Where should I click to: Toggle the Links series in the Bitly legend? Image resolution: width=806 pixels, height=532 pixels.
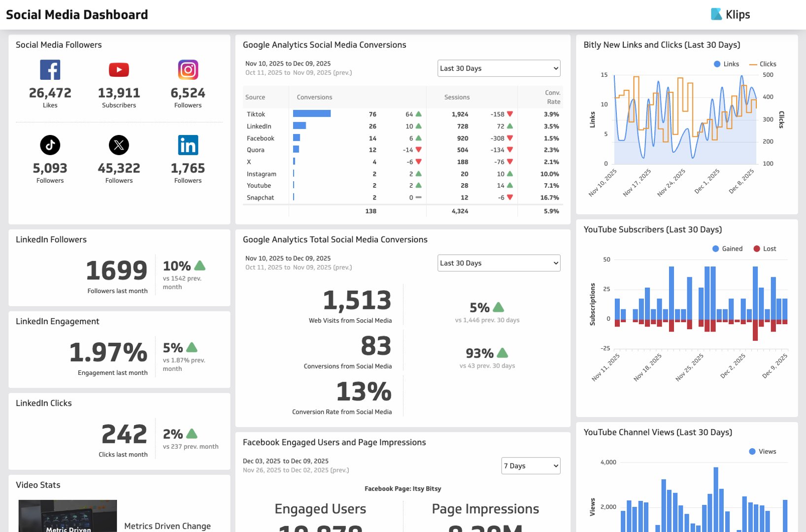pyautogui.click(x=726, y=64)
